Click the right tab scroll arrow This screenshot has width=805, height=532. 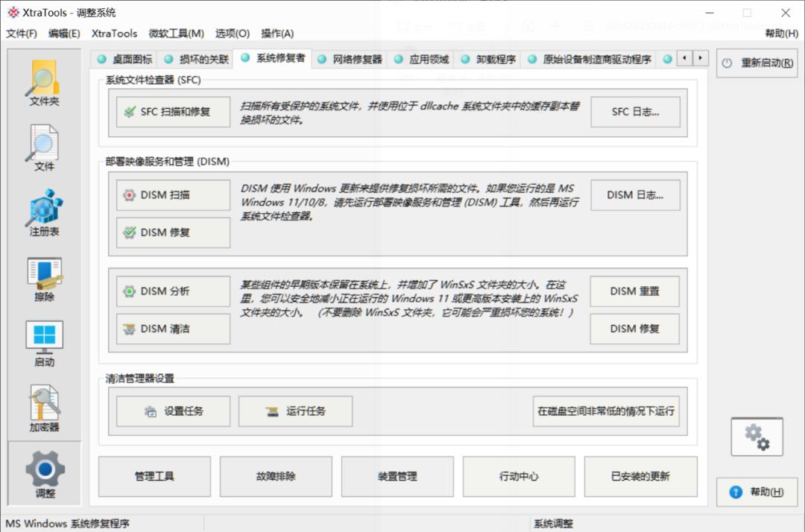tap(699, 57)
